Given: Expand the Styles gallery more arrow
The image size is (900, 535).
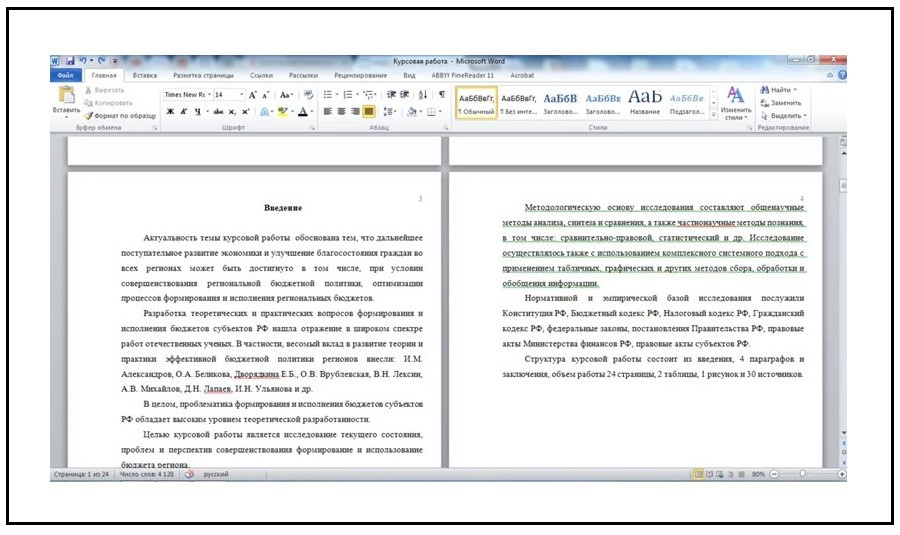Looking at the screenshot, I should (x=713, y=113).
